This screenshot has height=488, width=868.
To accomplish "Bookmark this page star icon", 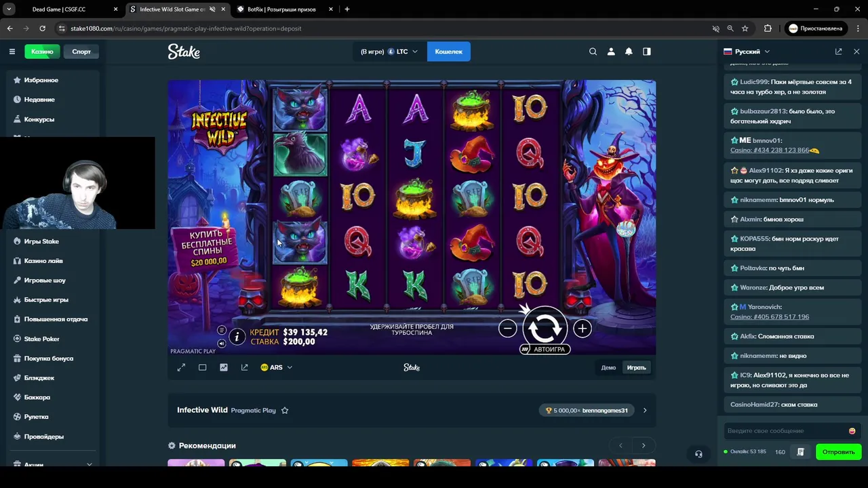I will 745,28.
